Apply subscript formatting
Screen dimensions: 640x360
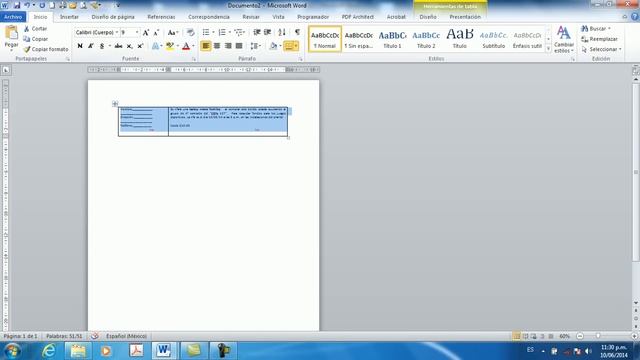(129, 46)
